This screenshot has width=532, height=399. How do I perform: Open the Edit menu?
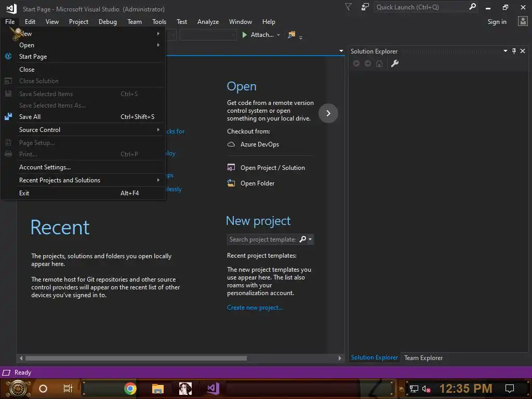coord(30,22)
